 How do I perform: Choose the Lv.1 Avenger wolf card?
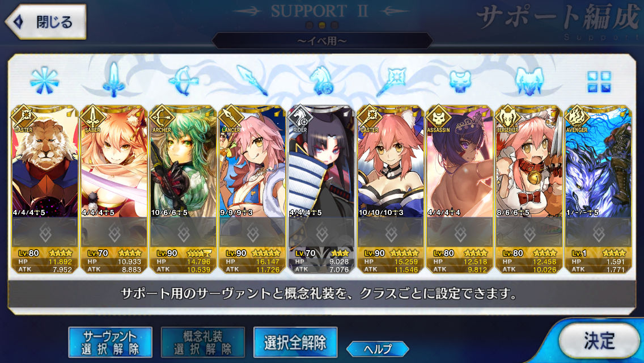point(599,189)
